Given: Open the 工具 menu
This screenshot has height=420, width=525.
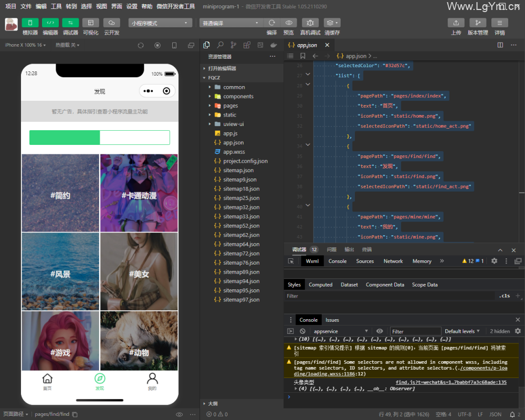Looking at the screenshot, I should coord(56,6).
